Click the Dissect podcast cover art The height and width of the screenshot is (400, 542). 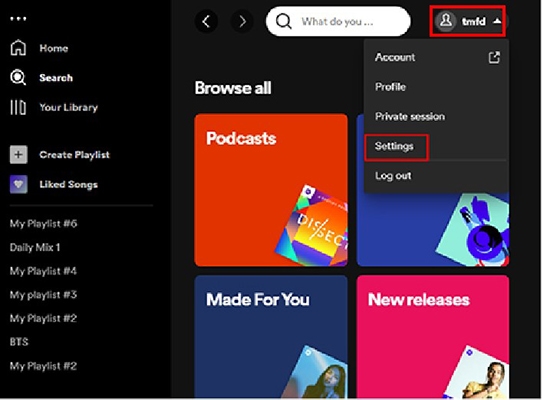point(312,226)
